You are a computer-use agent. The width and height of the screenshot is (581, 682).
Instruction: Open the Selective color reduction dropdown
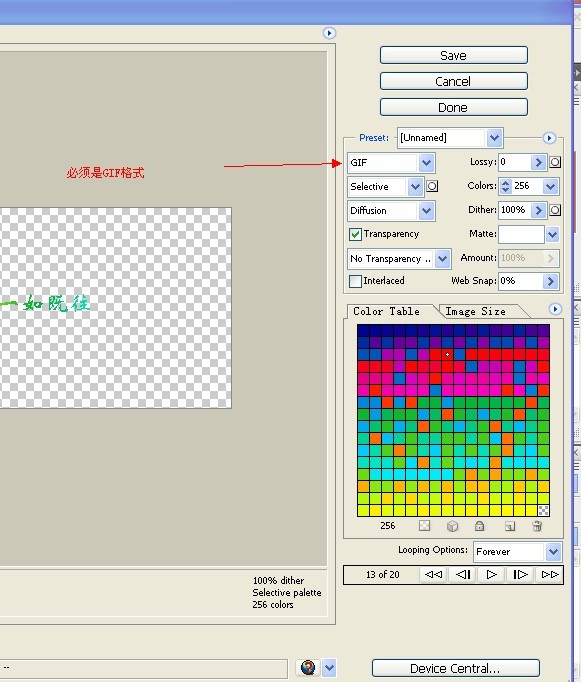coord(385,187)
